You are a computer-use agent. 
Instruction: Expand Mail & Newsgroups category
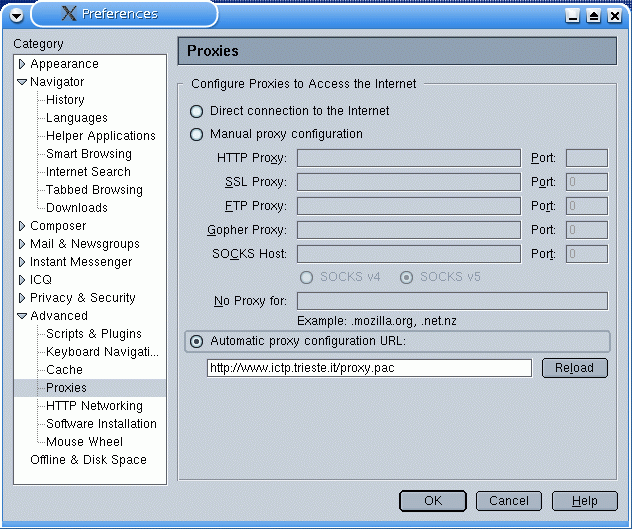[22, 244]
